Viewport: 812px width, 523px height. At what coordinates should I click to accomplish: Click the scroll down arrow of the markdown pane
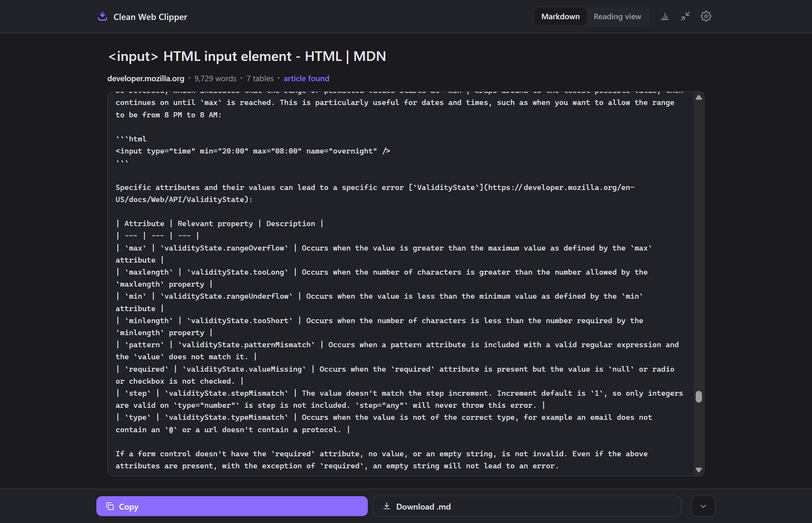(698, 470)
